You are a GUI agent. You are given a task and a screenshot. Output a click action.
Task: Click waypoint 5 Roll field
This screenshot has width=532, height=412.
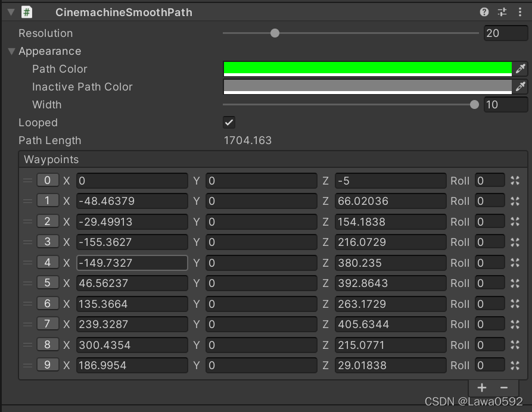(490, 283)
